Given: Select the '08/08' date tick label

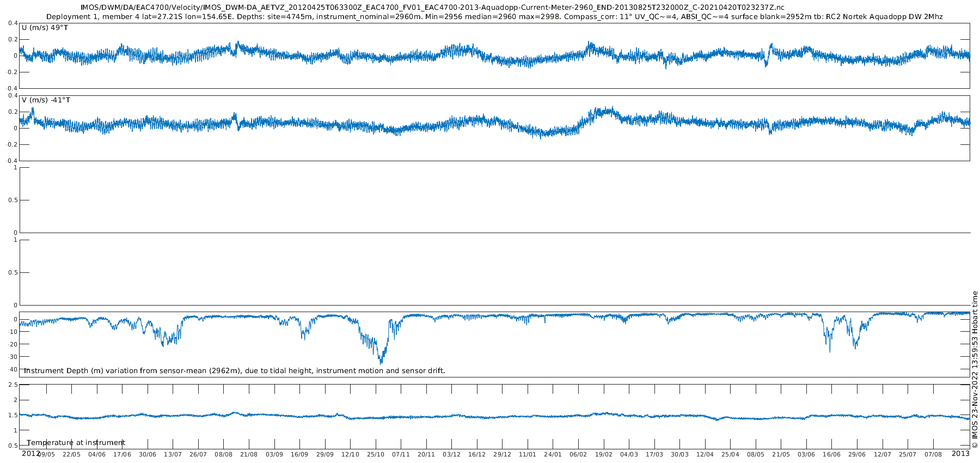Looking at the screenshot, I should pyautogui.click(x=223, y=454).
